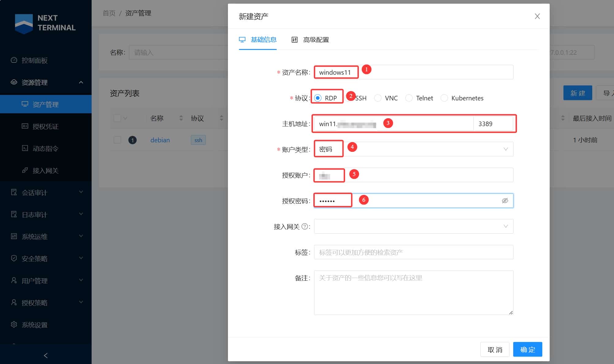This screenshot has height=364, width=614.
Task: Click the 授权凭证 credential card icon
Action: [x=25, y=126]
